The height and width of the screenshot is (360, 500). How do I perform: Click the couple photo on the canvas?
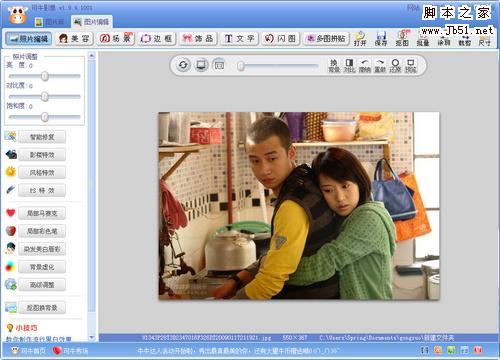pos(299,206)
